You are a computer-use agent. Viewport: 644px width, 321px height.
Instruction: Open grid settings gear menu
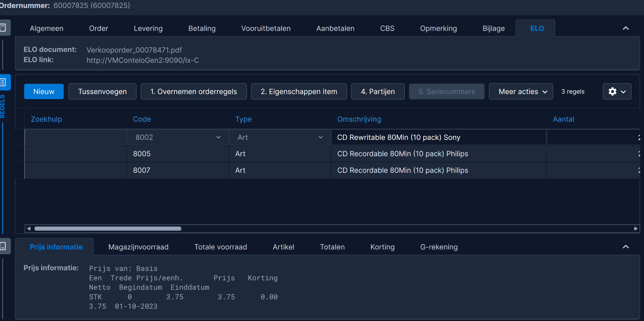tap(617, 91)
